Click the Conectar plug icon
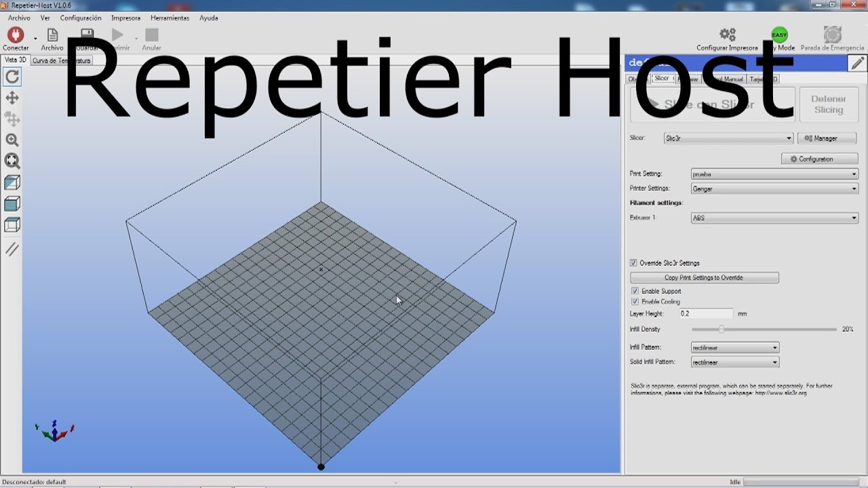 pyautogui.click(x=16, y=35)
